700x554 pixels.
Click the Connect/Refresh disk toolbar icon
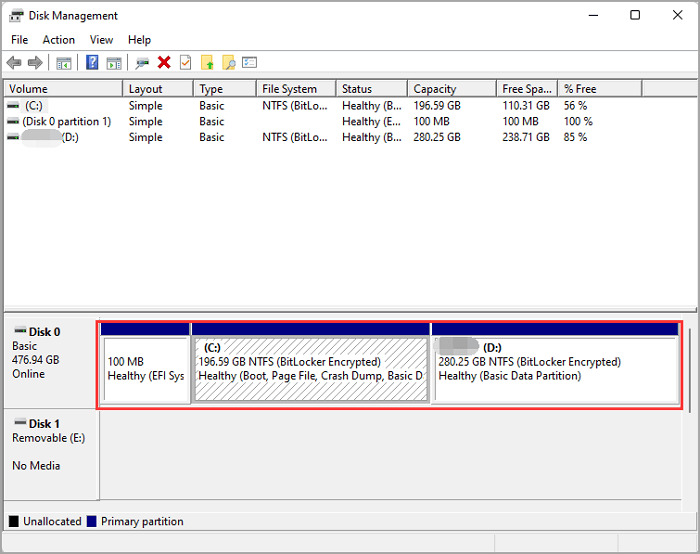[x=142, y=63]
